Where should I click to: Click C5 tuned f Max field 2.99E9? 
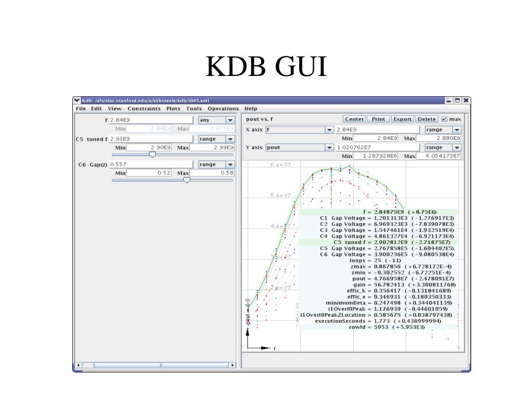click(212, 148)
